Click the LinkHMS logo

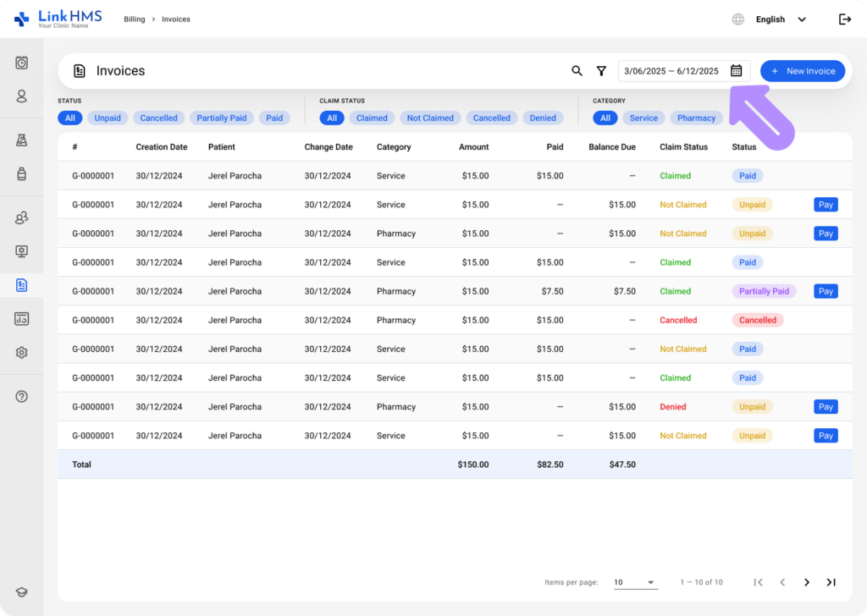[58, 19]
